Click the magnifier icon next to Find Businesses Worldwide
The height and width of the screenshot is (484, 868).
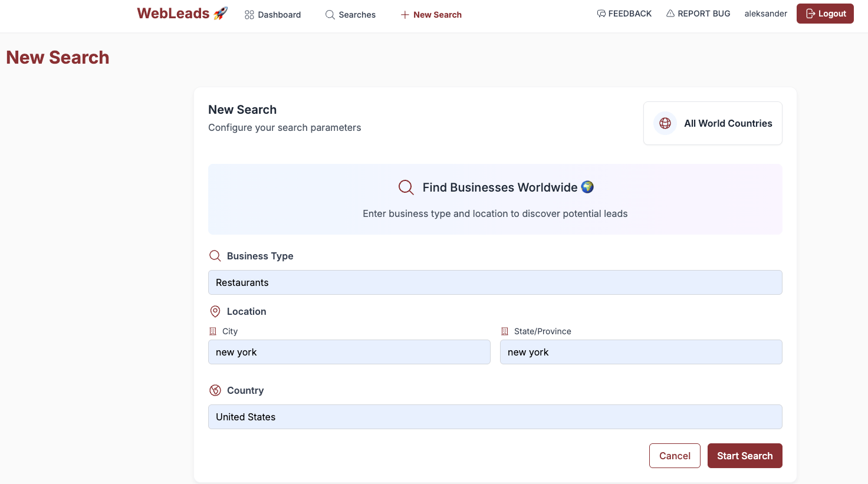click(x=406, y=187)
